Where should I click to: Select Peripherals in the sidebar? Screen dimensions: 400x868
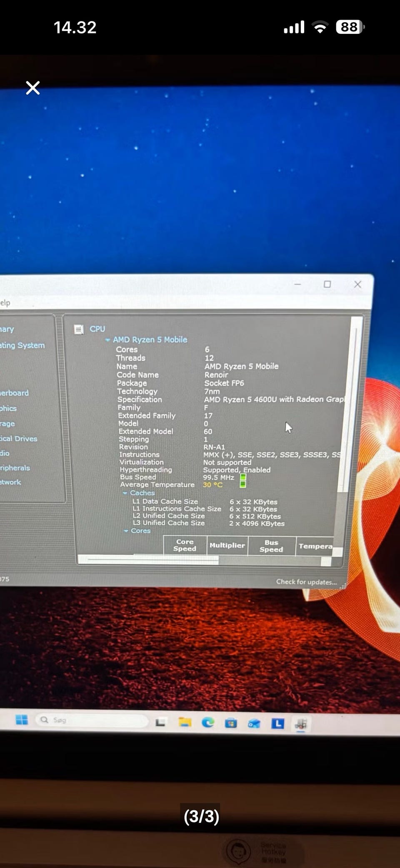(15, 468)
